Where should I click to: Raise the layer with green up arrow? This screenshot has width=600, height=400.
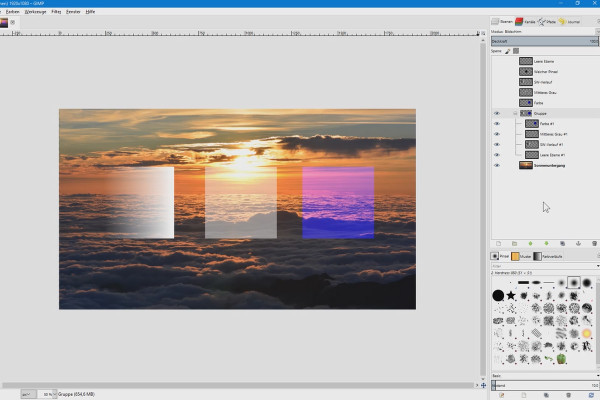point(530,243)
